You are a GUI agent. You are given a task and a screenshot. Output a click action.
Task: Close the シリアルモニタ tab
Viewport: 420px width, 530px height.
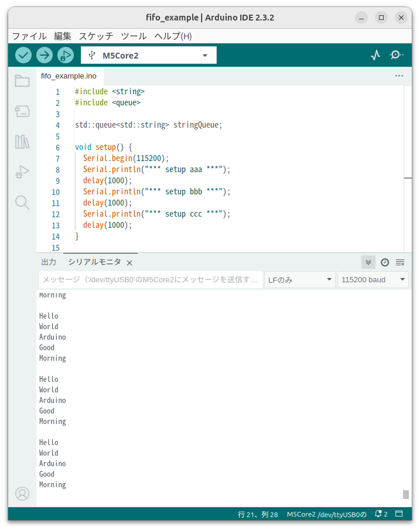(x=129, y=262)
